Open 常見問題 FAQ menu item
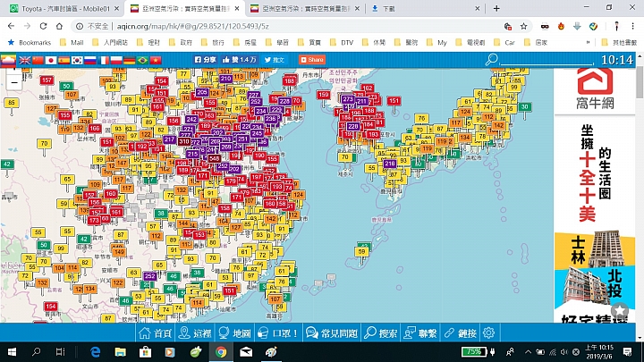This screenshot has height=362, width=644. (x=332, y=333)
